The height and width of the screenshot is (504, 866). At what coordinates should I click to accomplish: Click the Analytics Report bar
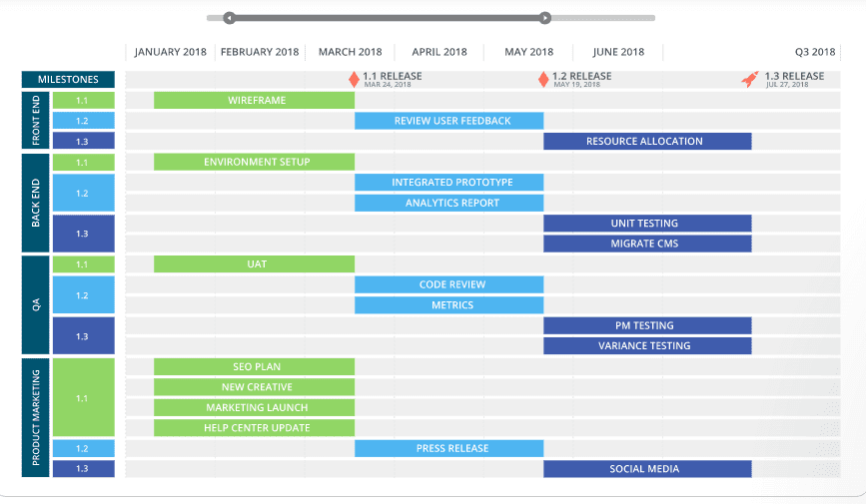coord(449,203)
